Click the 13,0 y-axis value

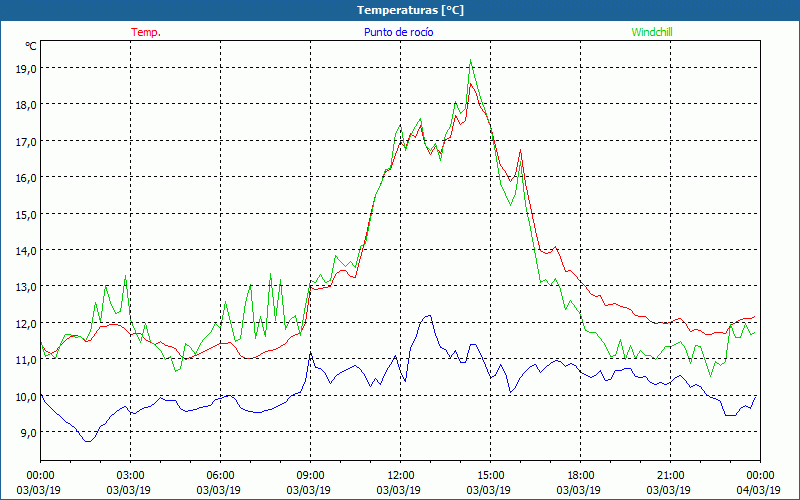pyautogui.click(x=26, y=287)
